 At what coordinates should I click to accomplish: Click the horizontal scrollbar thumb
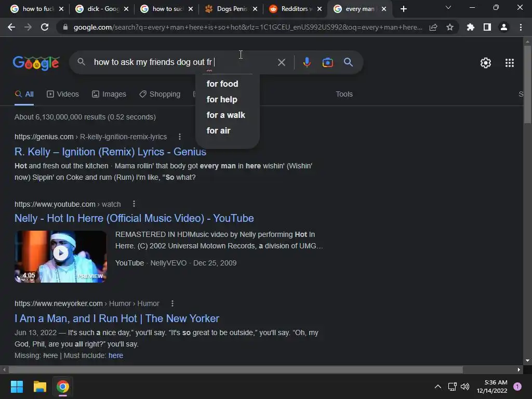click(236, 369)
